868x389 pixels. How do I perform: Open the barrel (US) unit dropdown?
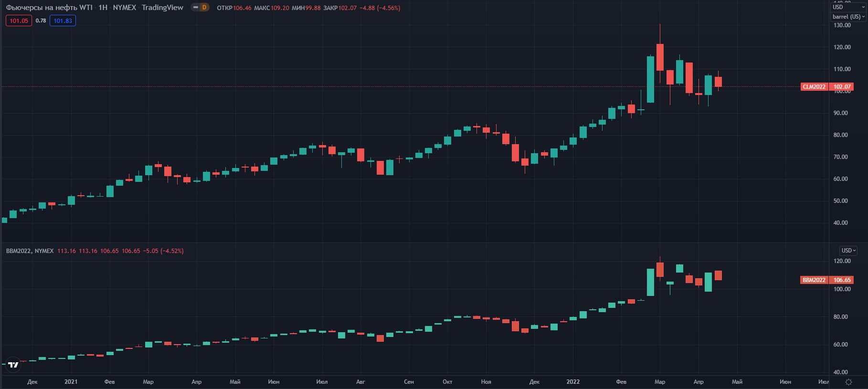[x=848, y=17]
